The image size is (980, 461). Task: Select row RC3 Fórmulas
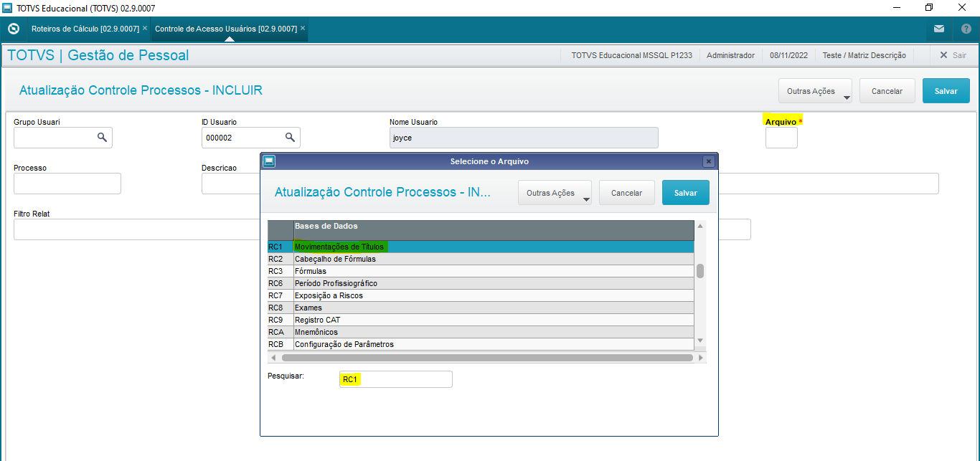(481, 271)
